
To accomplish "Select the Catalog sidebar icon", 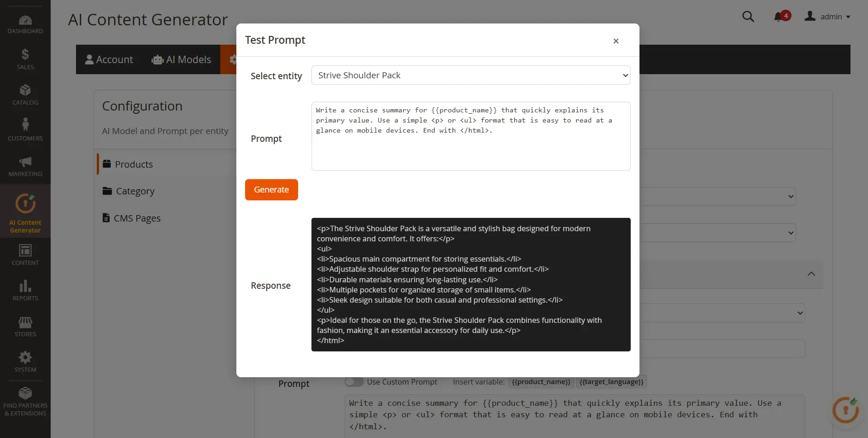I will (x=25, y=93).
